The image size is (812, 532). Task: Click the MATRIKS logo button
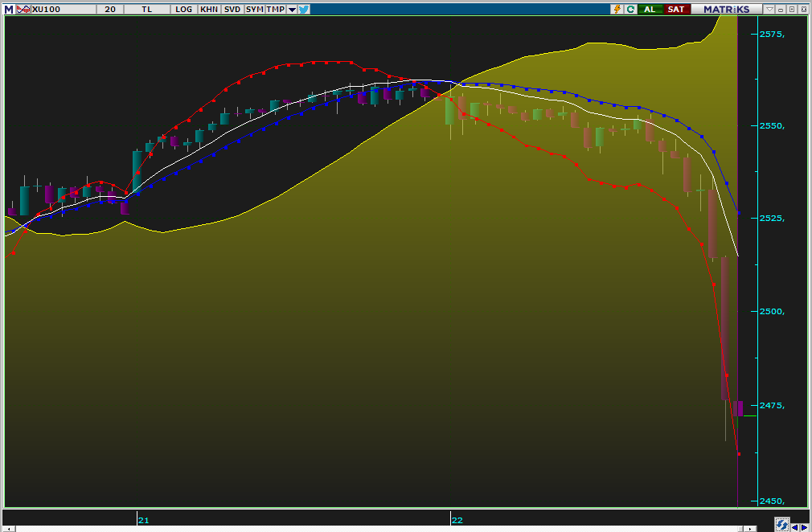[726, 10]
